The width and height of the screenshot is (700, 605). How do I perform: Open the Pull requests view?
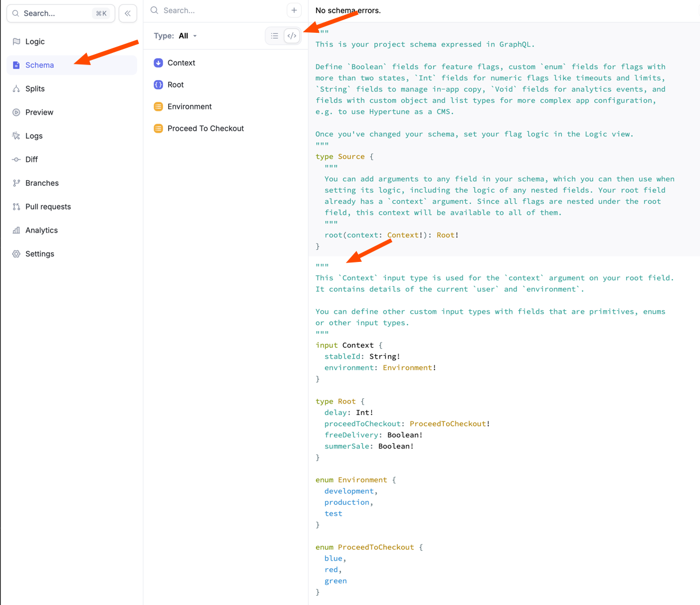tap(48, 206)
